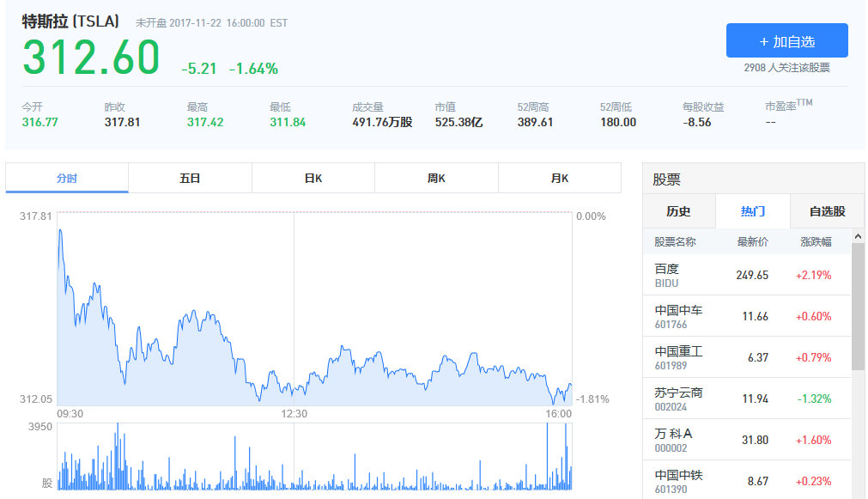Click the 未开盘 timestamp text
Image resolution: width=868 pixels, height=499 pixels.
[x=211, y=23]
